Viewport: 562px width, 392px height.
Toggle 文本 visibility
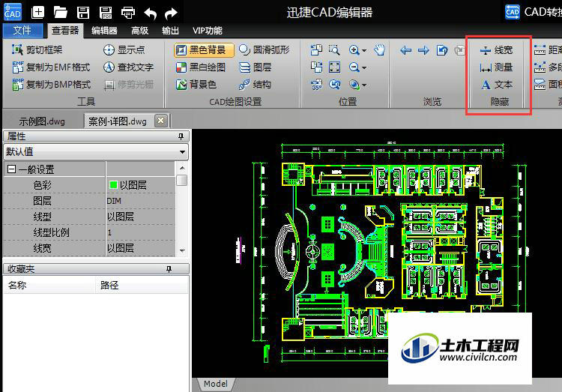[496, 84]
